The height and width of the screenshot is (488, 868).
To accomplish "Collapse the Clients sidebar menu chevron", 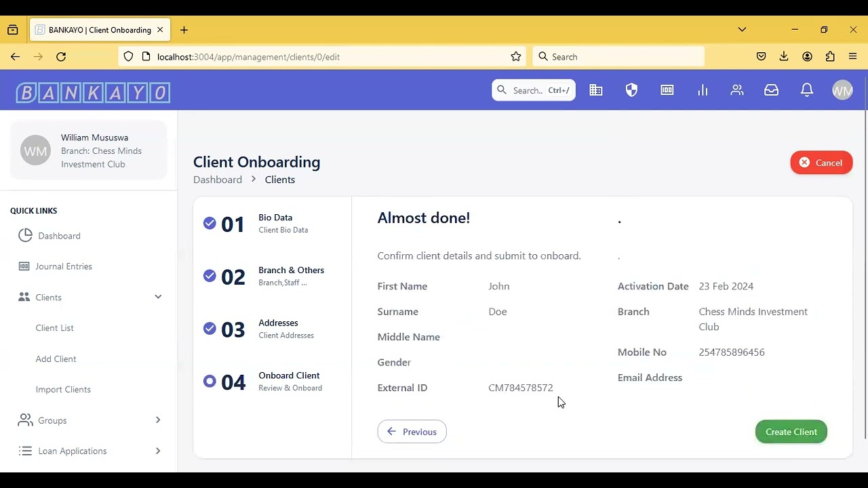I will click(158, 297).
